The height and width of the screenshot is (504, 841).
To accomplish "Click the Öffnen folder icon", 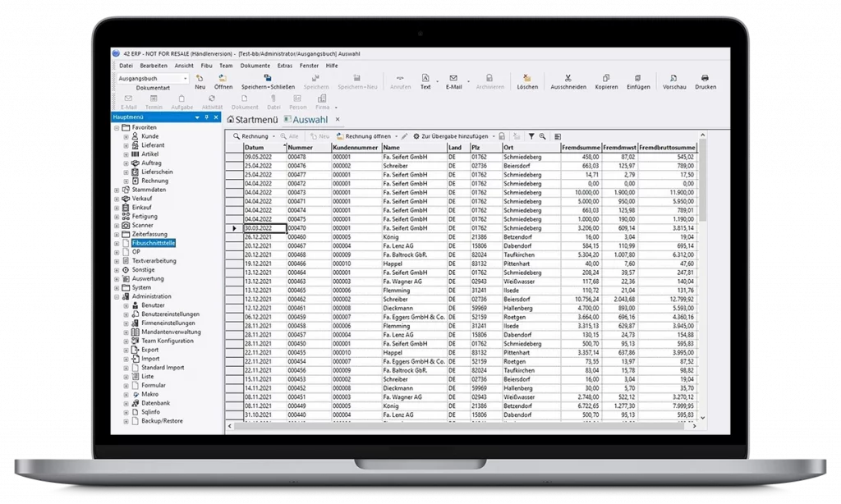I will click(223, 78).
